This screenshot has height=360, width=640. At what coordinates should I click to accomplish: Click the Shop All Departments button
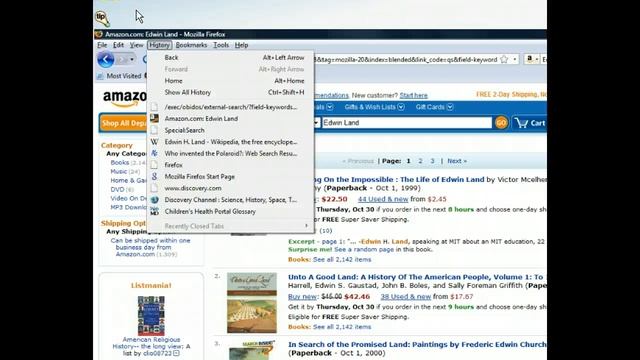tap(123, 123)
